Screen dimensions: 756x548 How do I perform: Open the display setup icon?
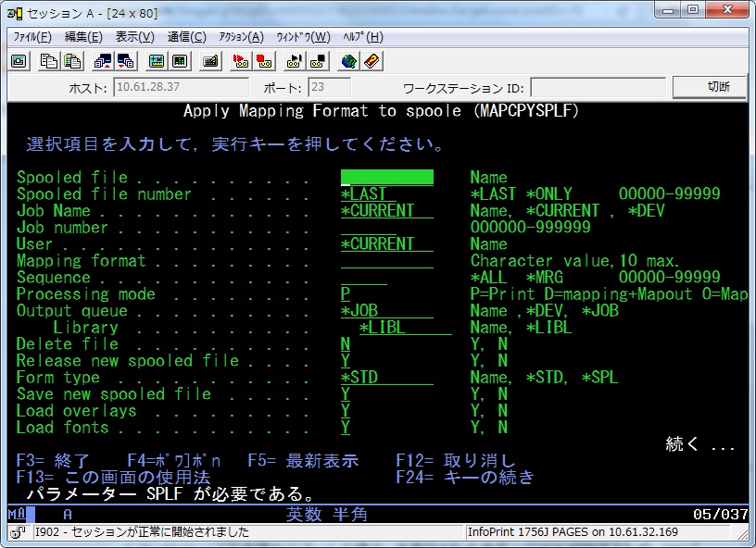(x=157, y=61)
